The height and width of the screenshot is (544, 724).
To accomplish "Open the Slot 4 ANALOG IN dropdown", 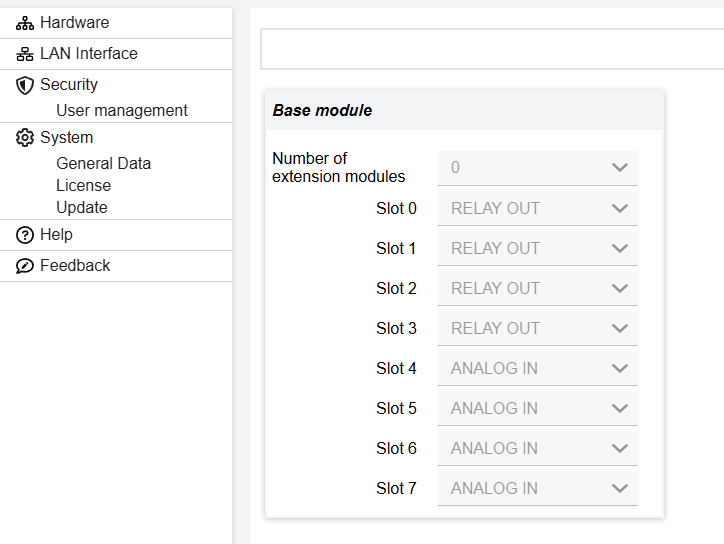I will [x=537, y=368].
